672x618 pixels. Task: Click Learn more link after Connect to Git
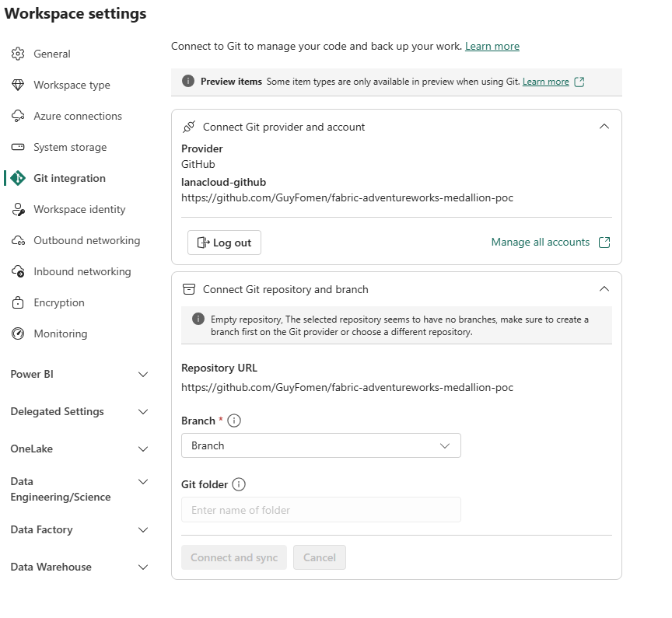point(492,47)
